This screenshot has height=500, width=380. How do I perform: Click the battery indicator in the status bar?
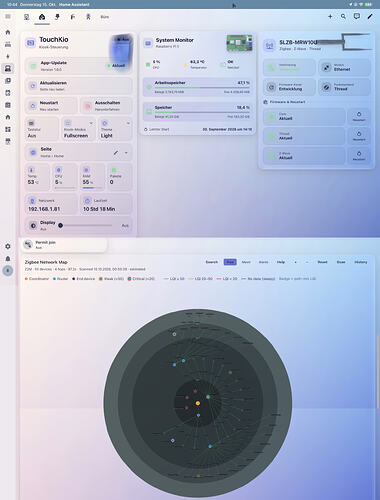tap(368, 5)
